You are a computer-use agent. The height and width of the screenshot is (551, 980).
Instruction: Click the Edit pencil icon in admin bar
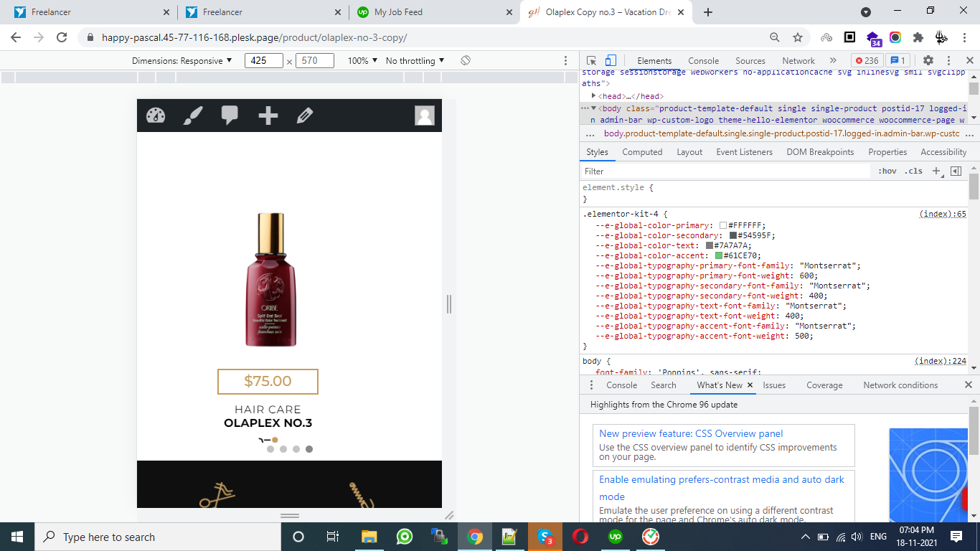click(x=305, y=116)
